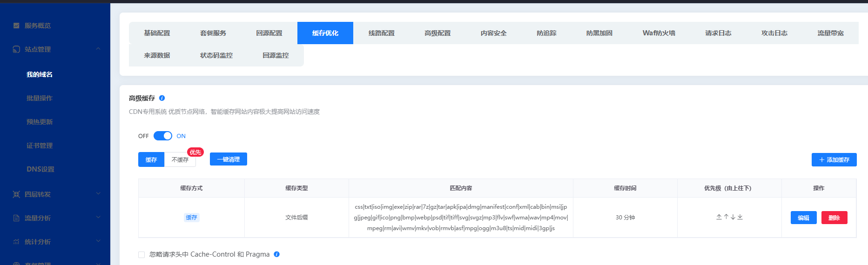Click info icon next to Cache-Control option
Image resolution: width=868 pixels, height=265 pixels.
pyautogui.click(x=276, y=254)
